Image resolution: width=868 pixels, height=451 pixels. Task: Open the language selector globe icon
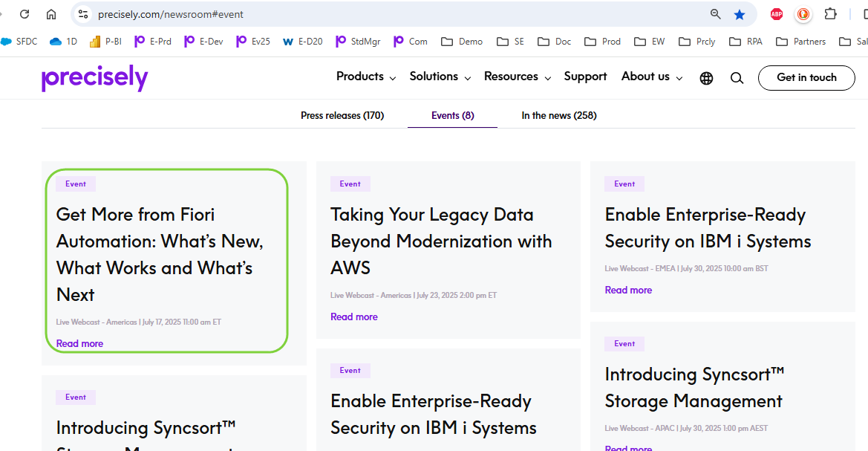pos(706,78)
